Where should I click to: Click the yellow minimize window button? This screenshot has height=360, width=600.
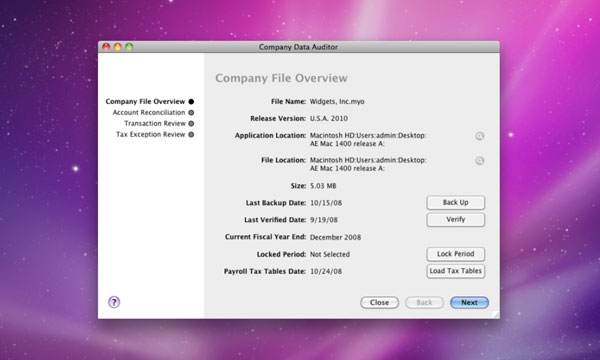118,47
